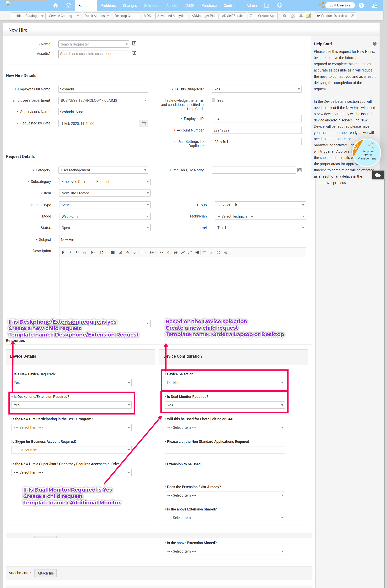Image resolution: width=387 pixels, height=588 pixels.
Task: Open the Device Selection dropdown
Action: pos(225,382)
